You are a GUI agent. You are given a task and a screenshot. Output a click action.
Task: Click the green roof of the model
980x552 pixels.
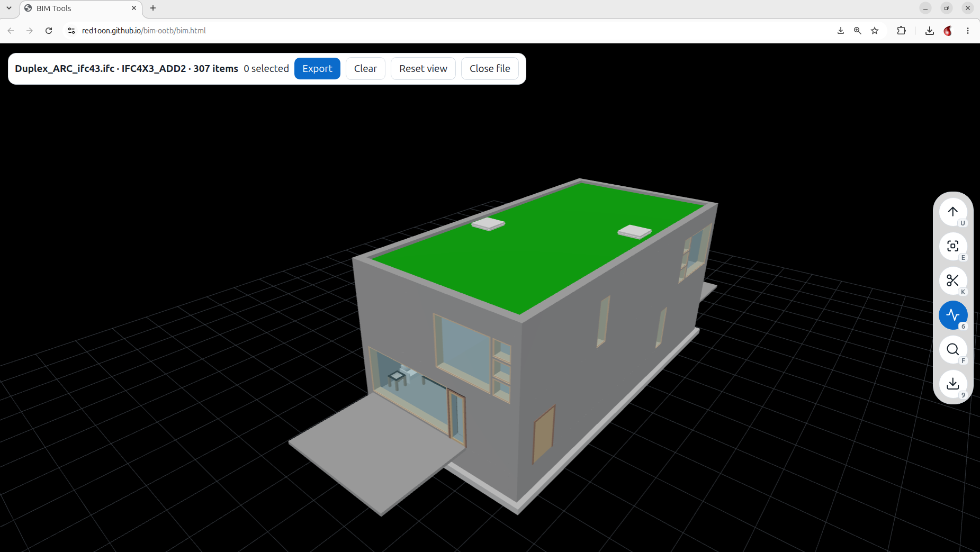pyautogui.click(x=540, y=249)
